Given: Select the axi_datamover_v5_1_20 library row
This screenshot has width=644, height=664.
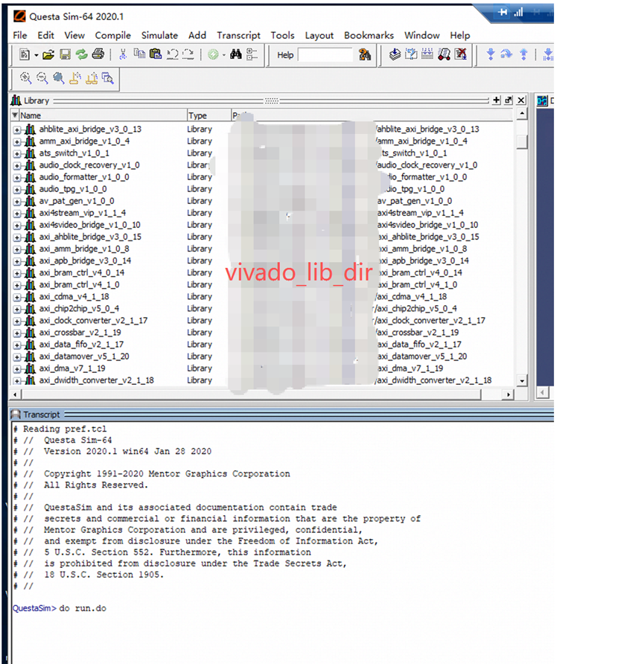Looking at the screenshot, I should tap(263, 357).
